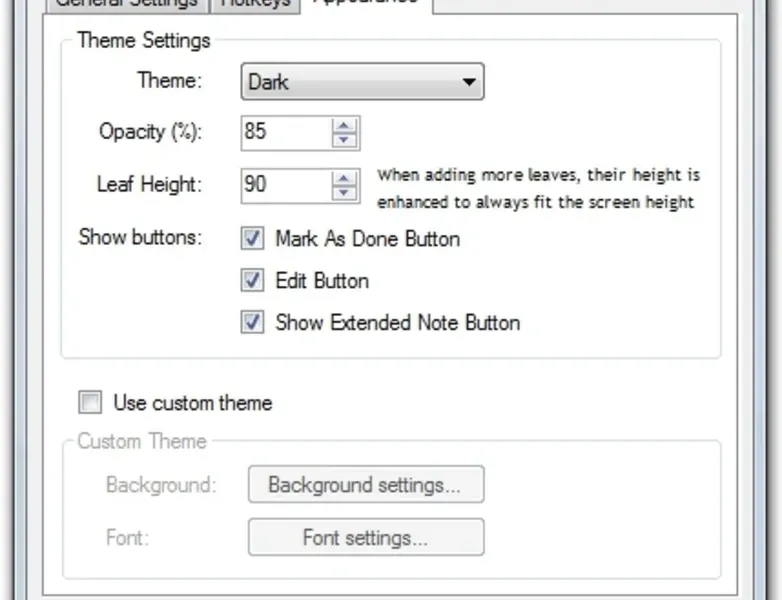Open the Theme dropdown showing Dark
The width and height of the screenshot is (782, 600).
pos(362,82)
